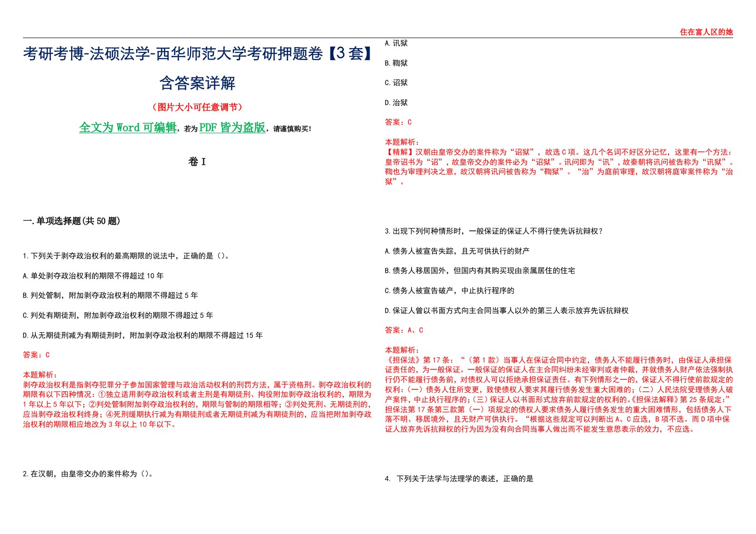Image resolution: width=756 pixels, height=534 pixels.
Task: Click 本题解析 label under question 1
Action: point(40,375)
